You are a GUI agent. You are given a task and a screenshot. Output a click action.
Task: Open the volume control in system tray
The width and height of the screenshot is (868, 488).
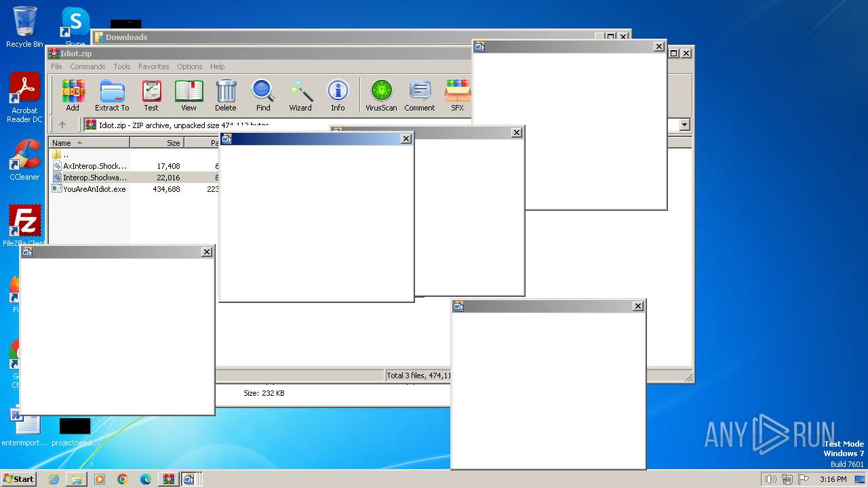(x=770, y=479)
